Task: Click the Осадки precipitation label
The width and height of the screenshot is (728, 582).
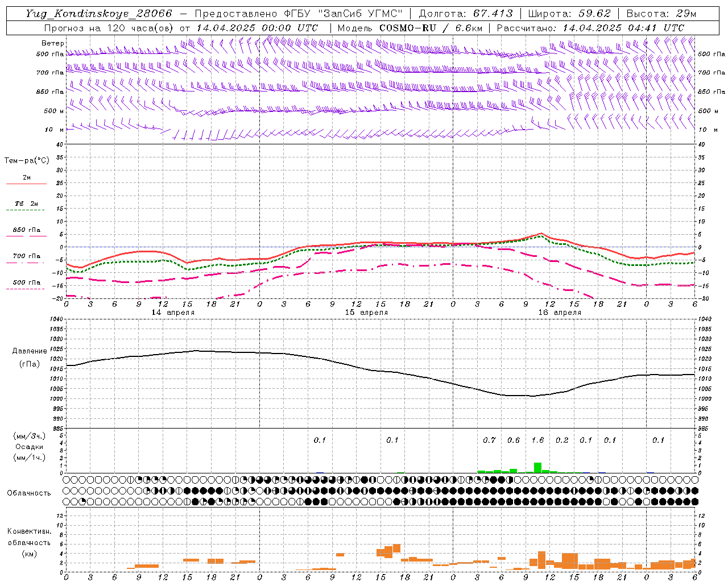Action: [x=29, y=447]
